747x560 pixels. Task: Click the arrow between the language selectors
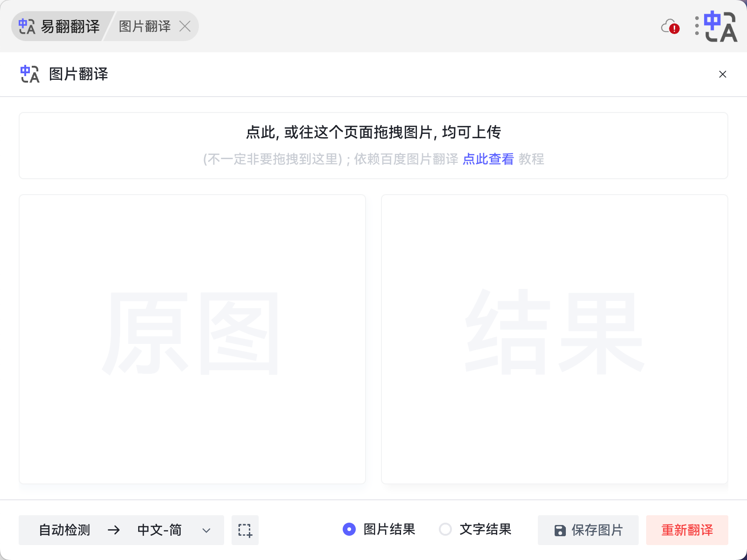tap(113, 530)
